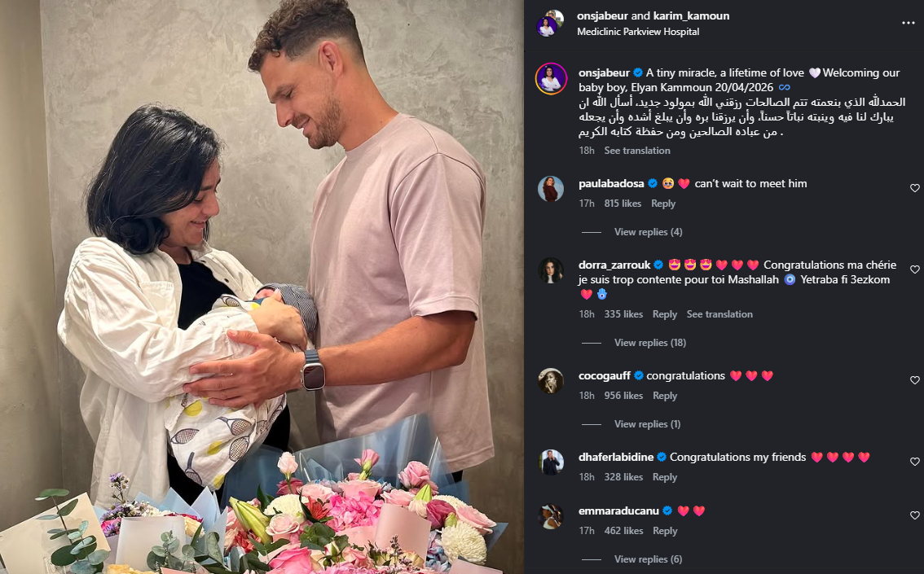924x574 pixels.
Task: Expand View replies (4) under paulabadosa
Action: tap(648, 232)
